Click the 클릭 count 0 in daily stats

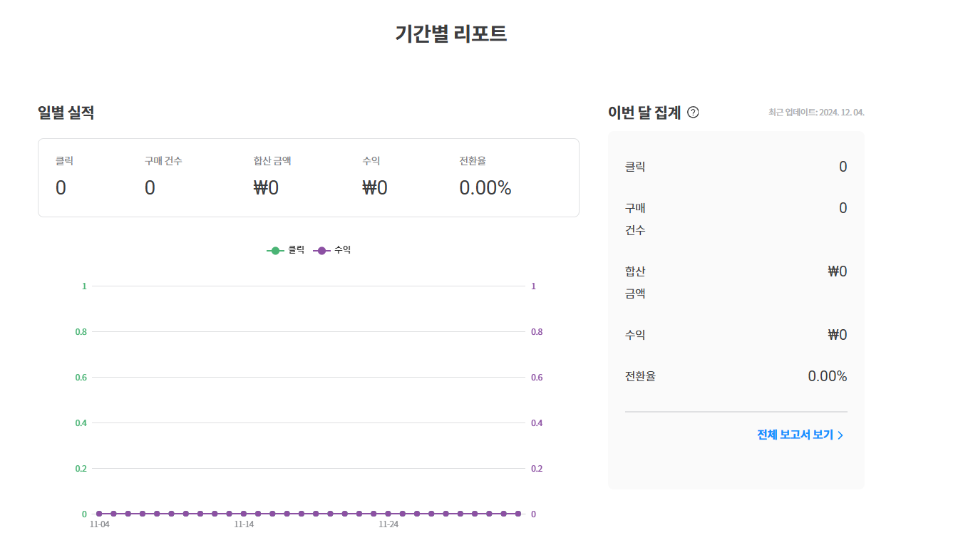61,187
